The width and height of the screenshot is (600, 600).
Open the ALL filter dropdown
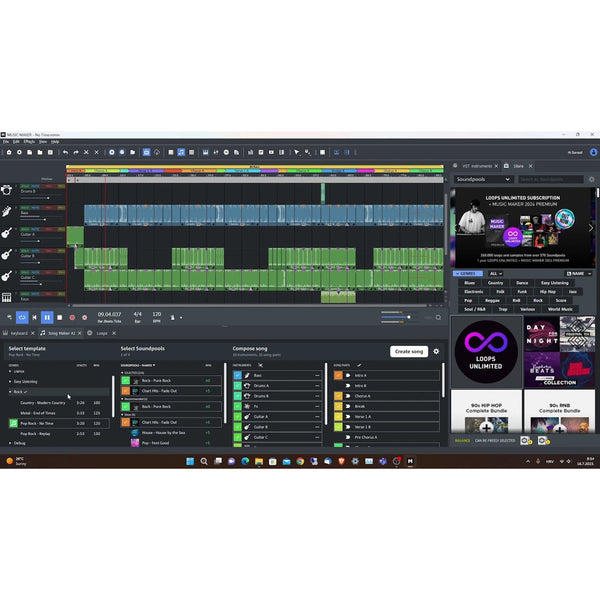tap(496, 274)
